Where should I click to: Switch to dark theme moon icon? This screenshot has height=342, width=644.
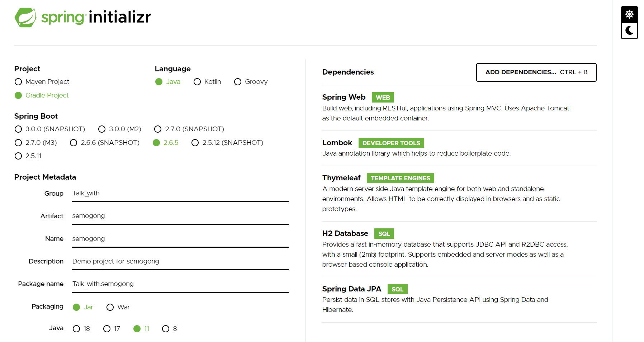[629, 30]
